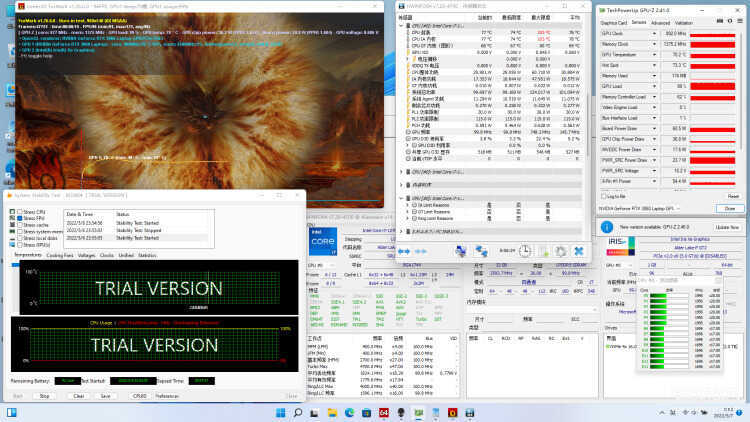Open GPU Clock sensor dropdown arrow
Viewport: 750px width, 422px height.
tap(654, 33)
